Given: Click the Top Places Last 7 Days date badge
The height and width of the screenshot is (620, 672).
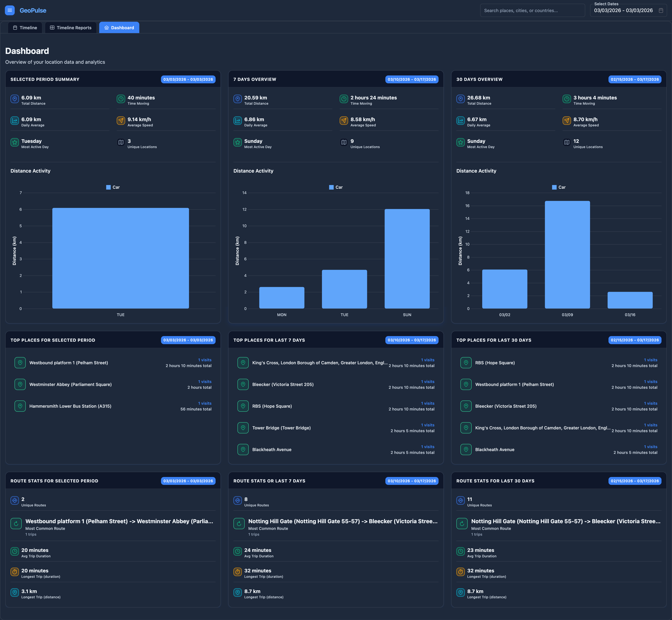Looking at the screenshot, I should 412,340.
